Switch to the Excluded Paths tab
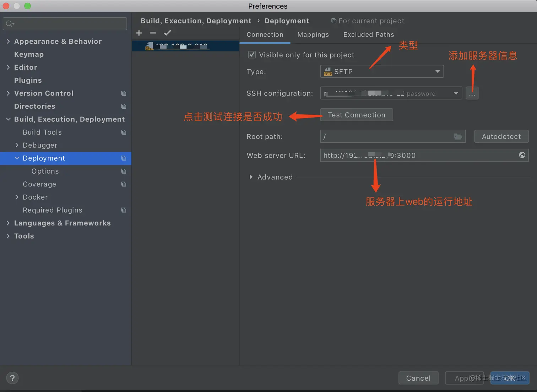This screenshot has height=392, width=537. [x=369, y=34]
